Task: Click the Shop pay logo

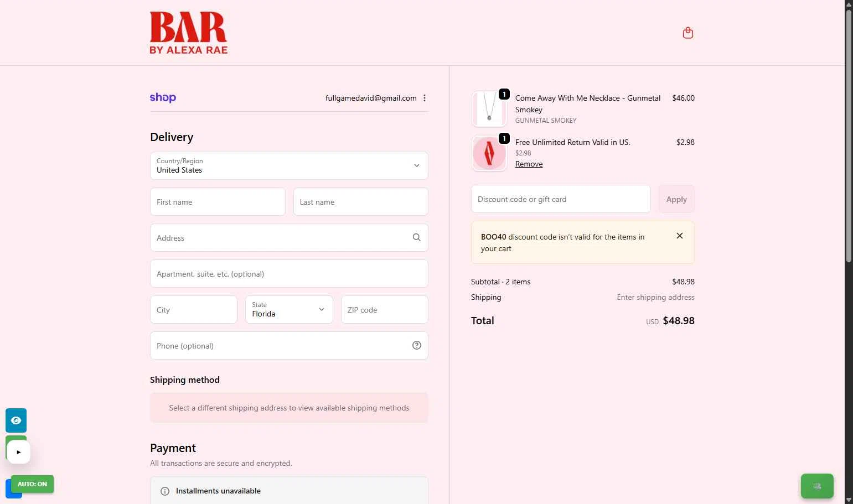Action: pyautogui.click(x=163, y=97)
